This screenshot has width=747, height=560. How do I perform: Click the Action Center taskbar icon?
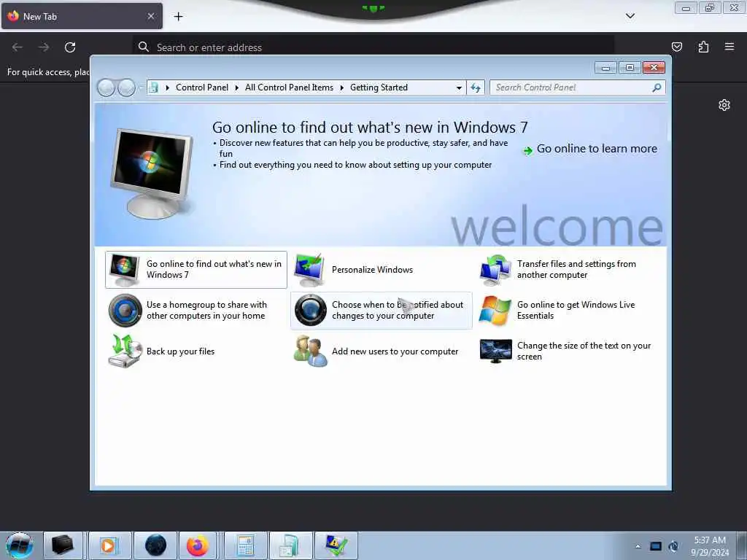336,545
